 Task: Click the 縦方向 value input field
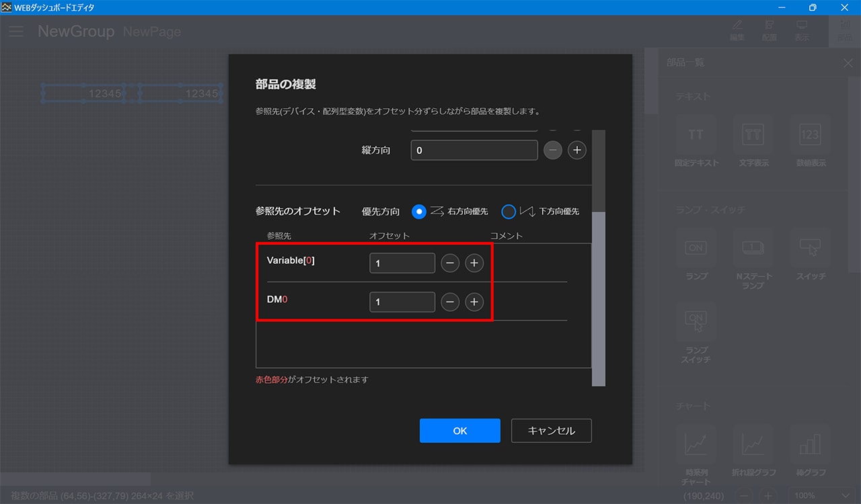click(474, 151)
